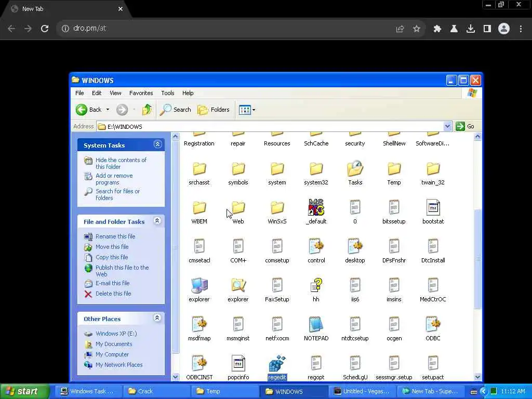532x399 pixels.
Task: Click the file list scroll up arrow
Action: coord(477,137)
